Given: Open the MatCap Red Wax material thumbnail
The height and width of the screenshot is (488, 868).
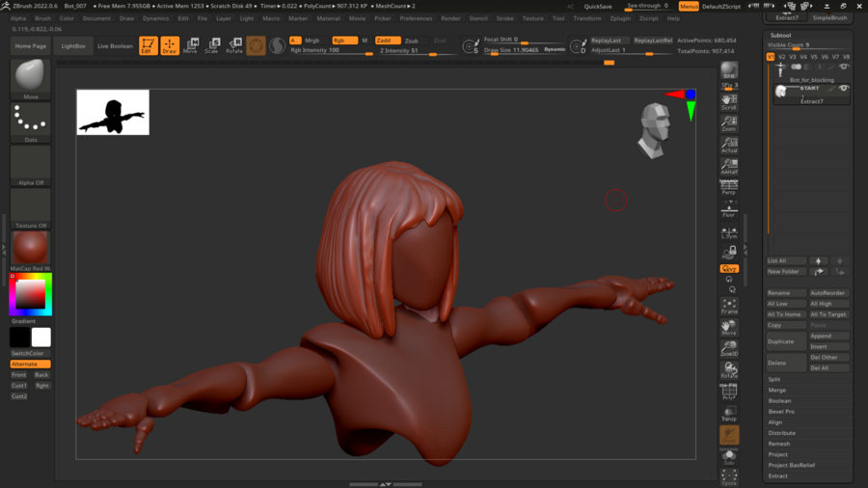Looking at the screenshot, I should point(30,248).
